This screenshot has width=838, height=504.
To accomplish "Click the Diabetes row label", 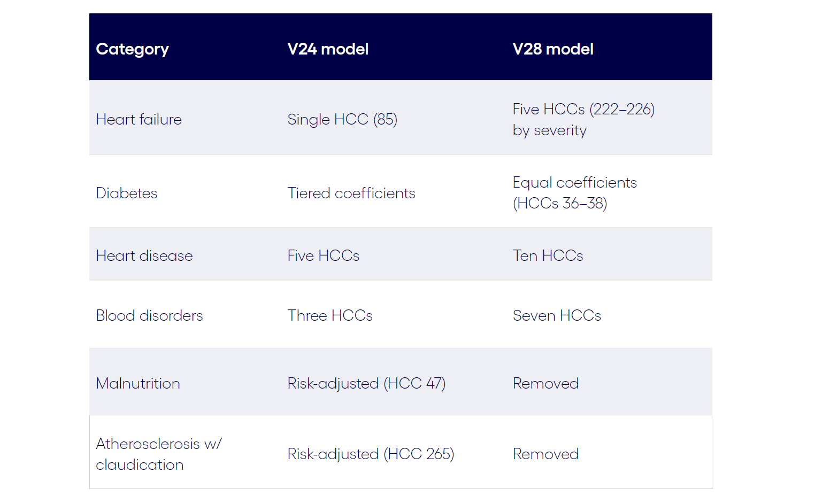I will tap(126, 193).
